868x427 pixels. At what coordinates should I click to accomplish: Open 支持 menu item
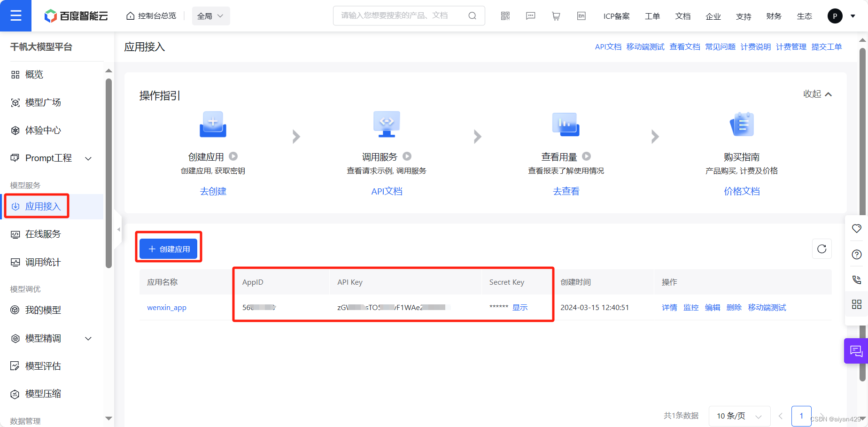click(x=744, y=16)
